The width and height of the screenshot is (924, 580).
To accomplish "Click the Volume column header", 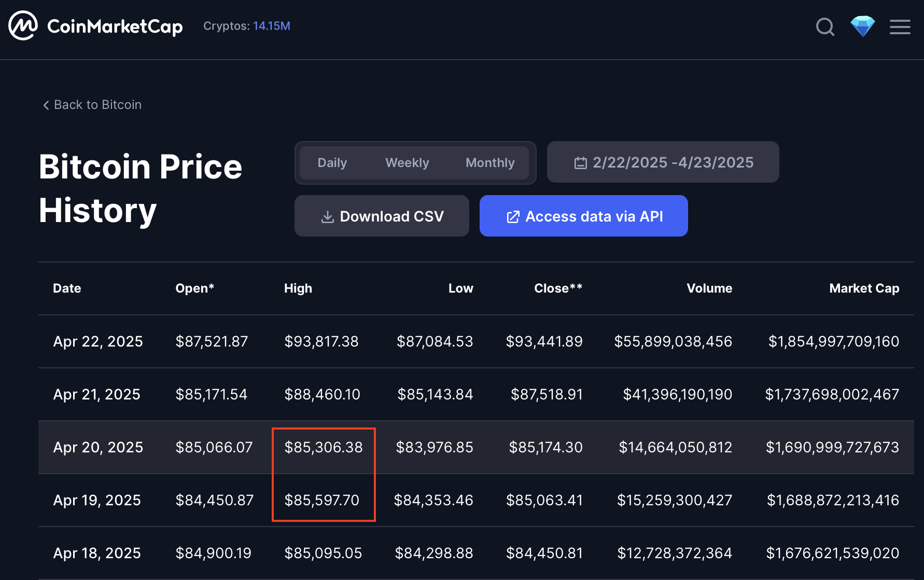I will click(x=709, y=288).
